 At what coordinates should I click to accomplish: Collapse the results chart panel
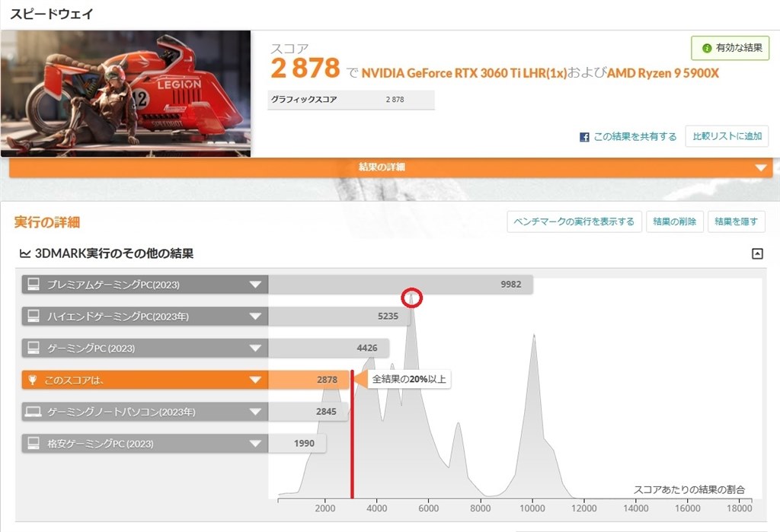[x=757, y=253]
